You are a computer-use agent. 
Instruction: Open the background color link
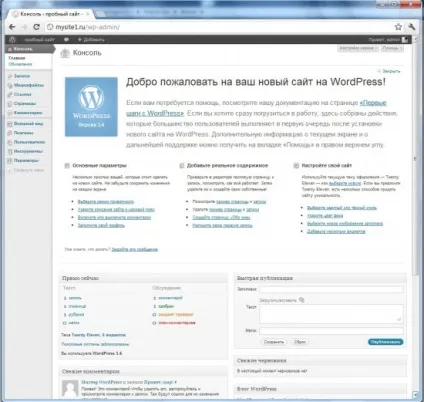coord(325,216)
